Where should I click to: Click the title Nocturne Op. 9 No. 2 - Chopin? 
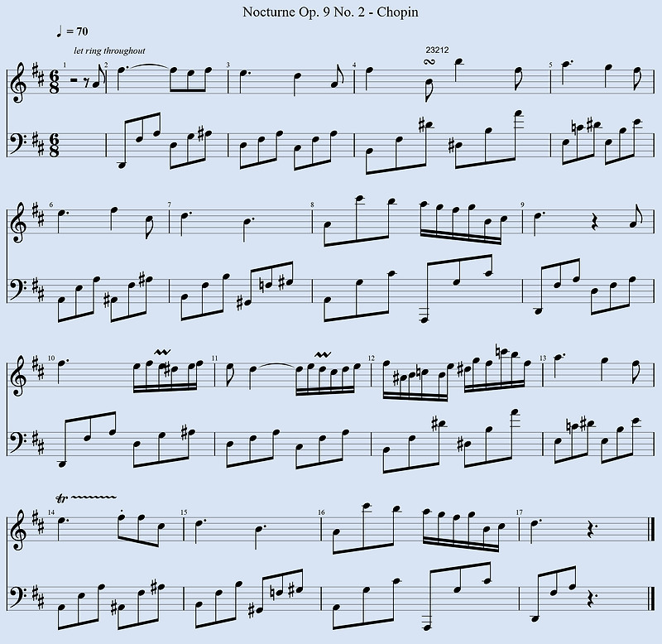point(330,12)
